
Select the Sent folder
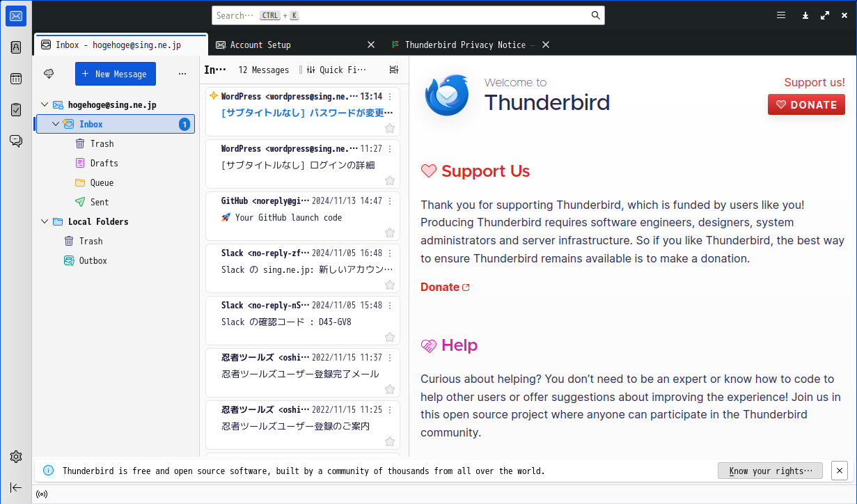point(115,202)
